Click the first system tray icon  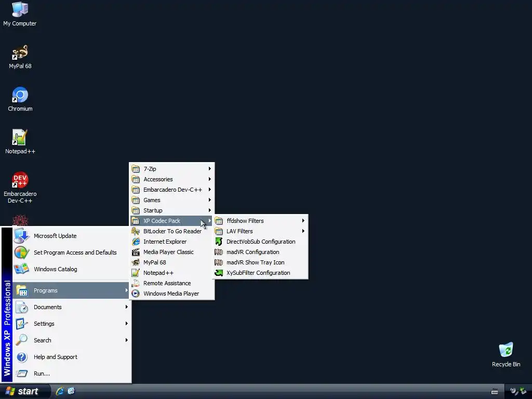514,391
